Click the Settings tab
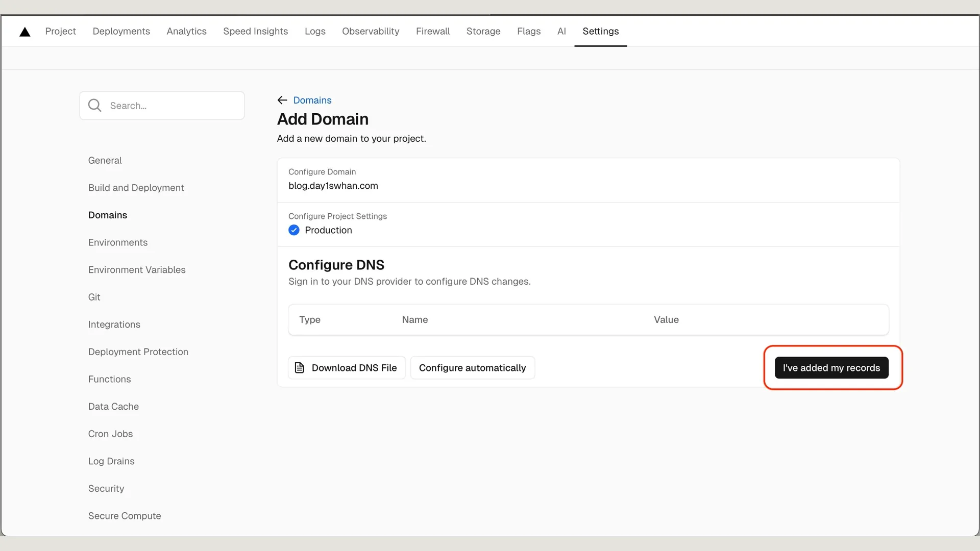This screenshot has height=551, width=980. [601, 31]
